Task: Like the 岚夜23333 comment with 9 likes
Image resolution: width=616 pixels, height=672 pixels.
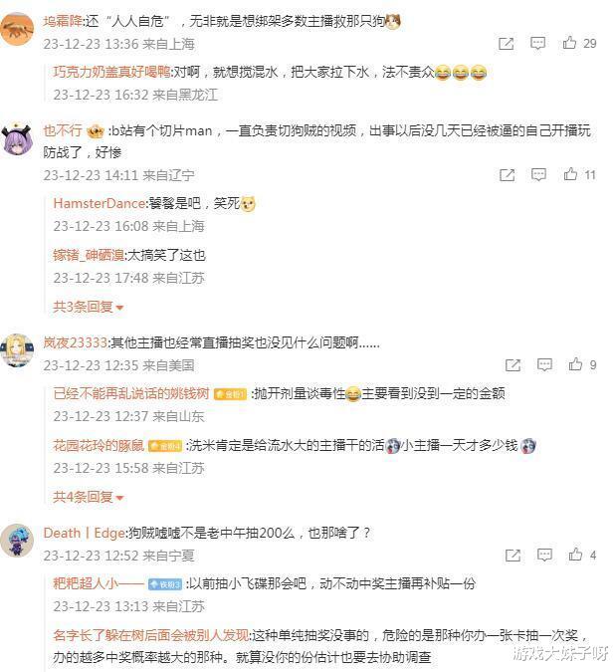Action: 575,364
